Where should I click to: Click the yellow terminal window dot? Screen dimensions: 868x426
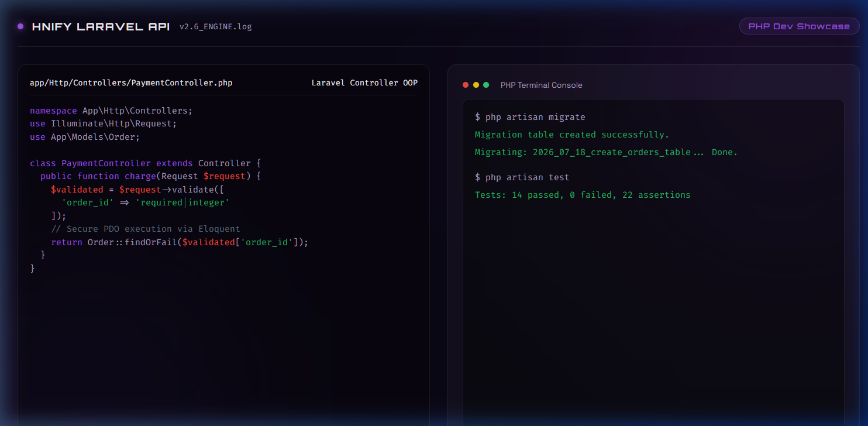coord(476,85)
